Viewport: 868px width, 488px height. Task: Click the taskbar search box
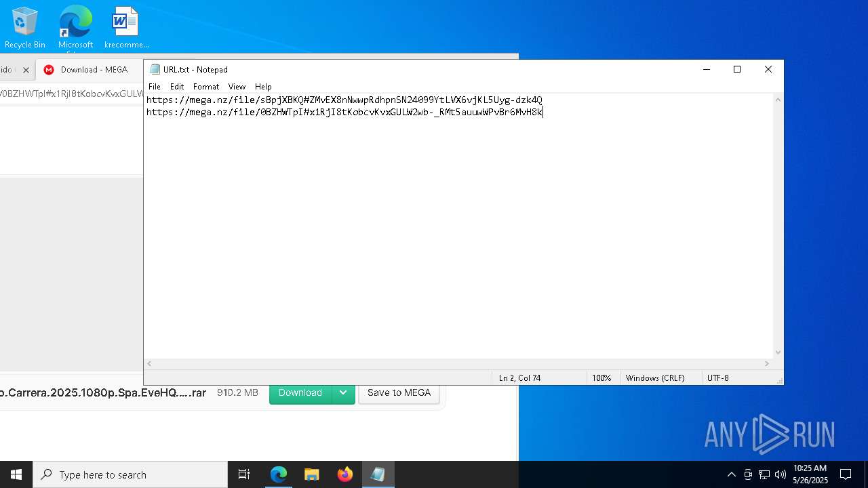click(130, 474)
